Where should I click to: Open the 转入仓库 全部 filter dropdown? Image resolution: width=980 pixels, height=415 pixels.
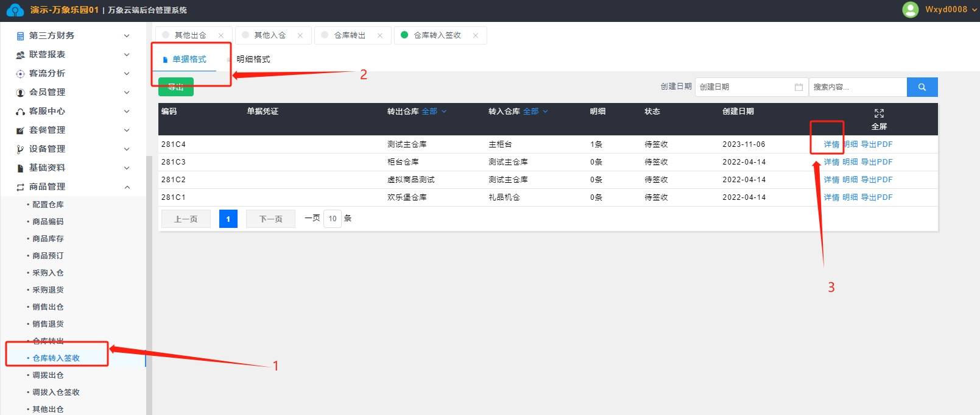click(x=535, y=112)
